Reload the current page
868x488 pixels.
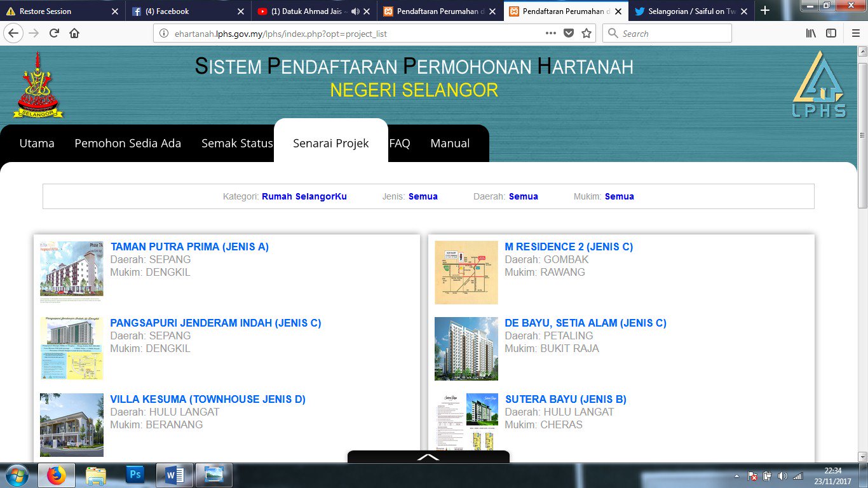pos(55,34)
